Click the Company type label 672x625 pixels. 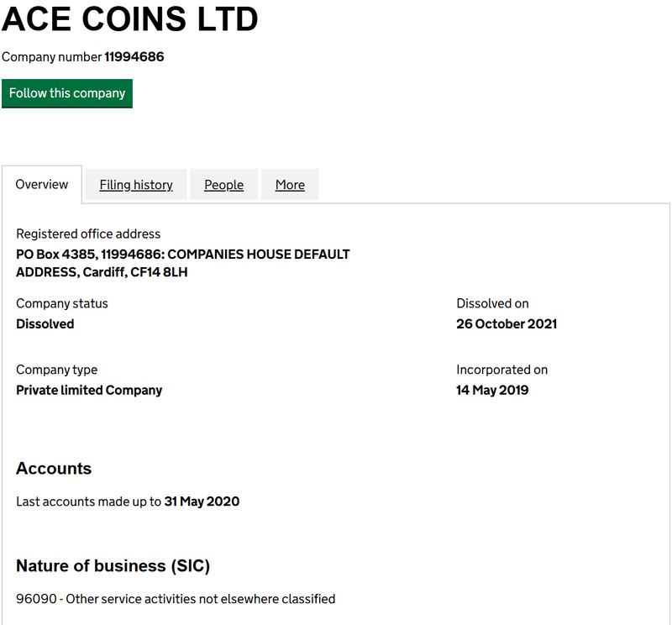(x=57, y=370)
